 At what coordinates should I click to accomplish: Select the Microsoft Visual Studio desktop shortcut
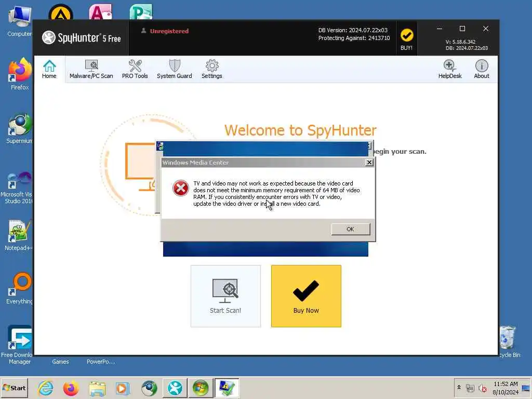click(x=17, y=188)
